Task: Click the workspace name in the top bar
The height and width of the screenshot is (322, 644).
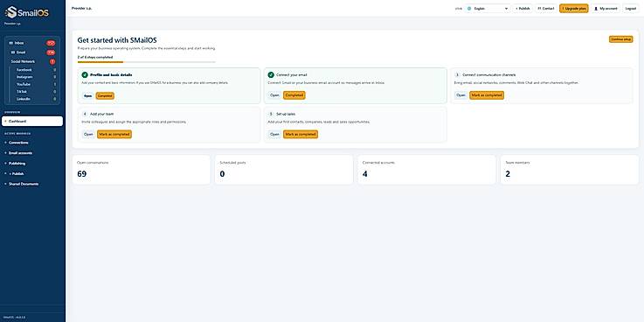Action: 82,8
